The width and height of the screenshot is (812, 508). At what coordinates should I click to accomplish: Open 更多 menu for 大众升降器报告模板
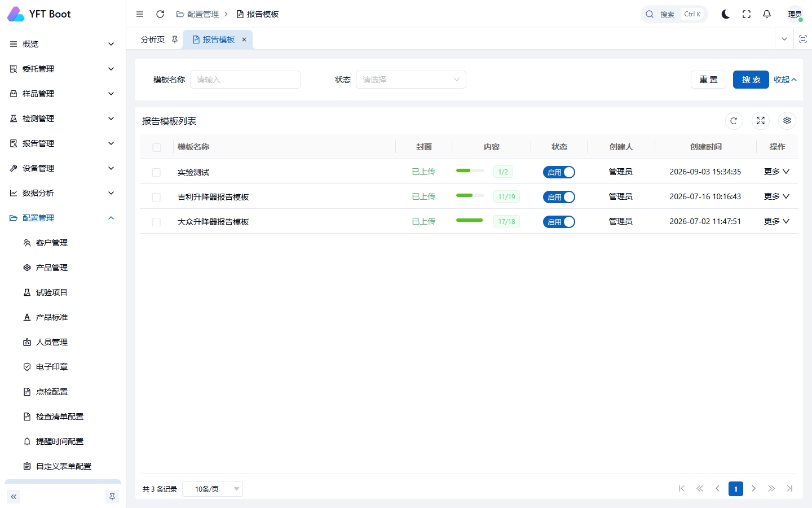(776, 221)
